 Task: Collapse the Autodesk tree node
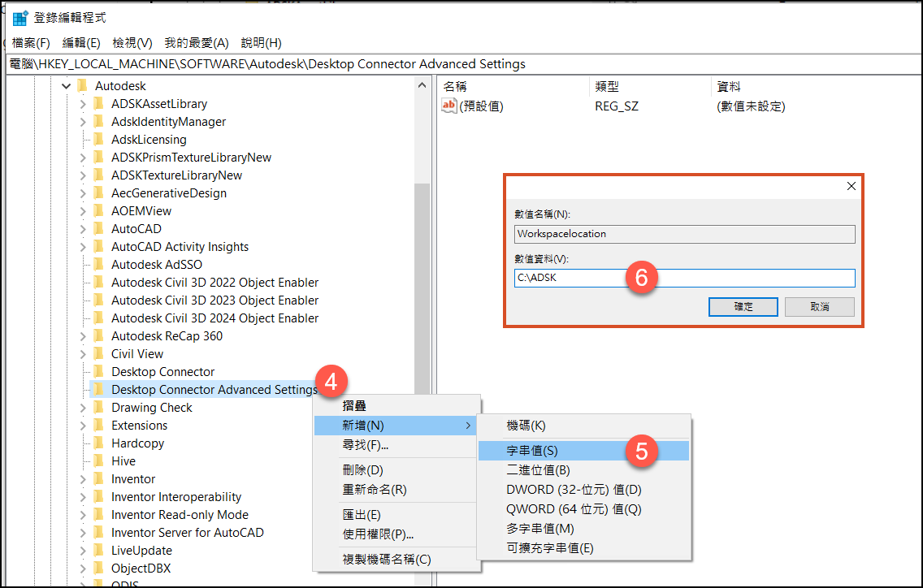[x=66, y=86]
